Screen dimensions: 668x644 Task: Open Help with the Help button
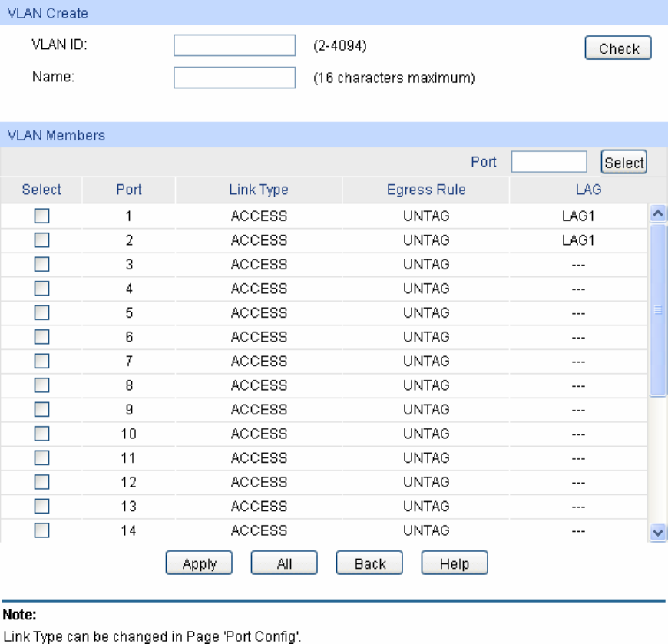pos(455,563)
